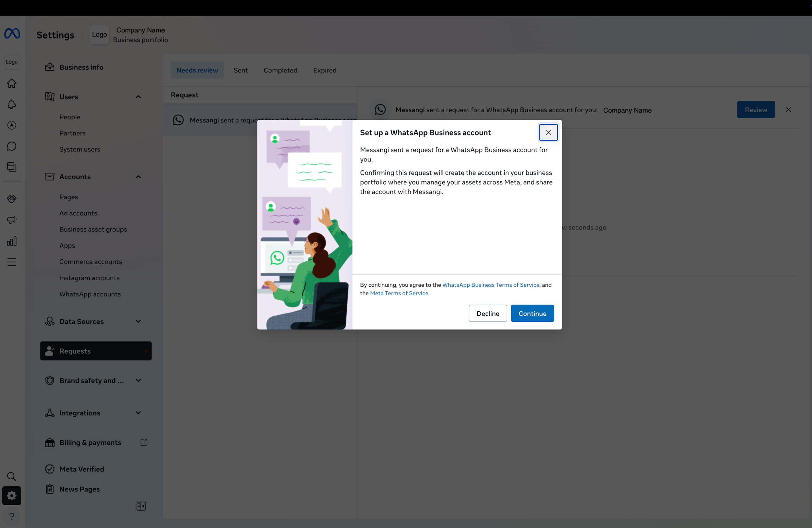Open the bar chart insights icon
This screenshot has height=528, width=812.
(x=12, y=241)
